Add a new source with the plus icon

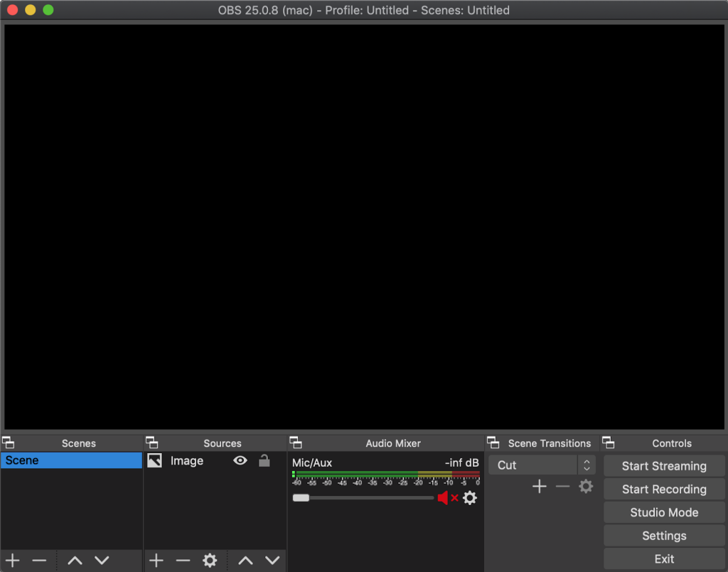pos(156,560)
